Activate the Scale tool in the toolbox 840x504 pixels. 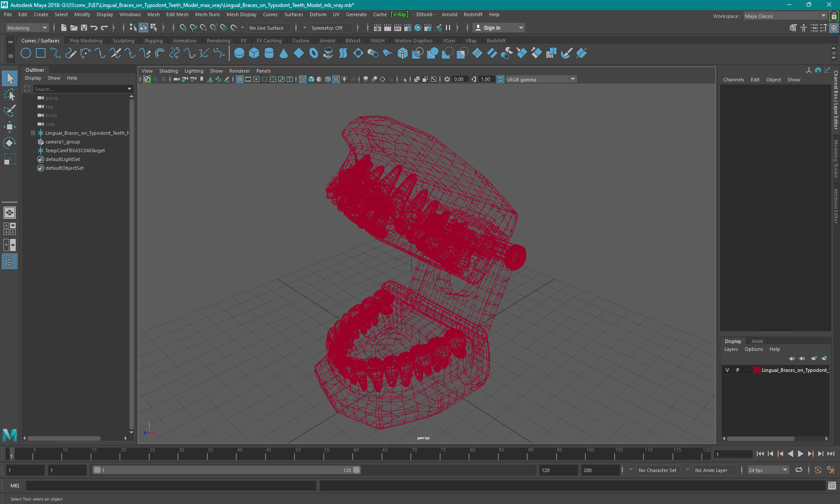(10, 159)
